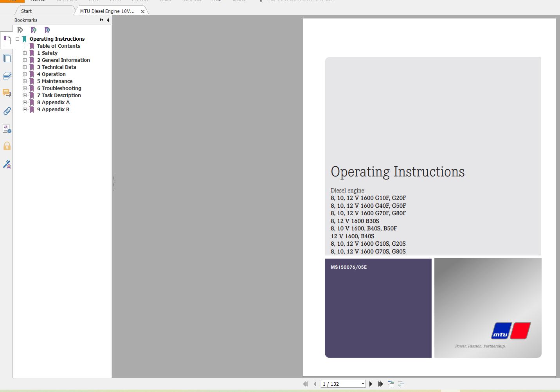Collapse the Operating Instructions root bookmark
The height and width of the screenshot is (392, 560).
point(18,39)
